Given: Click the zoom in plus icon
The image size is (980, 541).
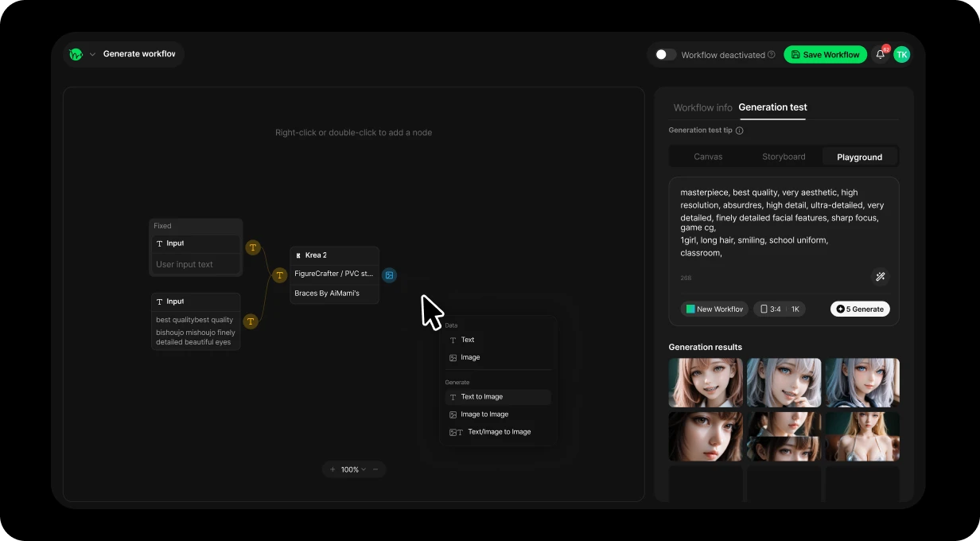Looking at the screenshot, I should click(x=332, y=469).
